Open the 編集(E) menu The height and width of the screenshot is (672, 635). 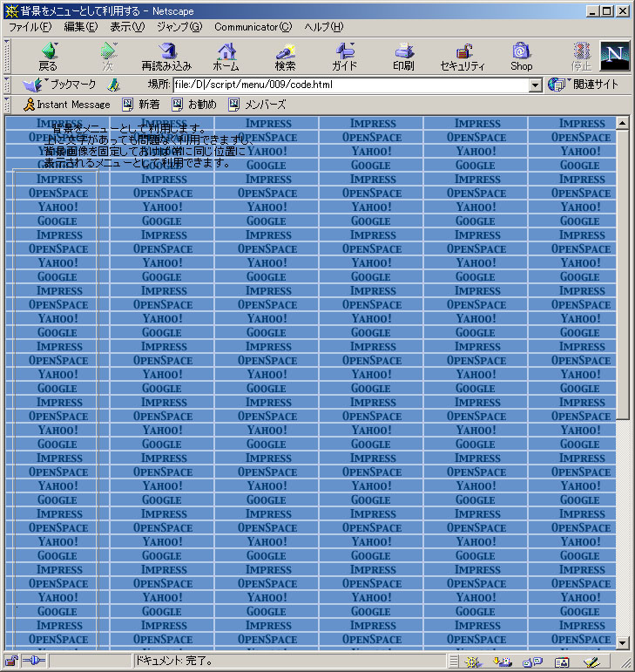point(80,27)
